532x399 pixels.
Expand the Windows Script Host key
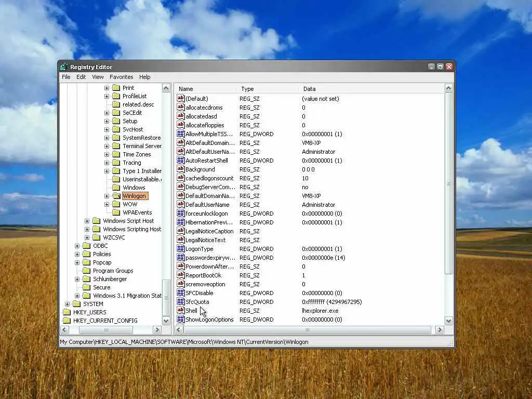(87, 221)
